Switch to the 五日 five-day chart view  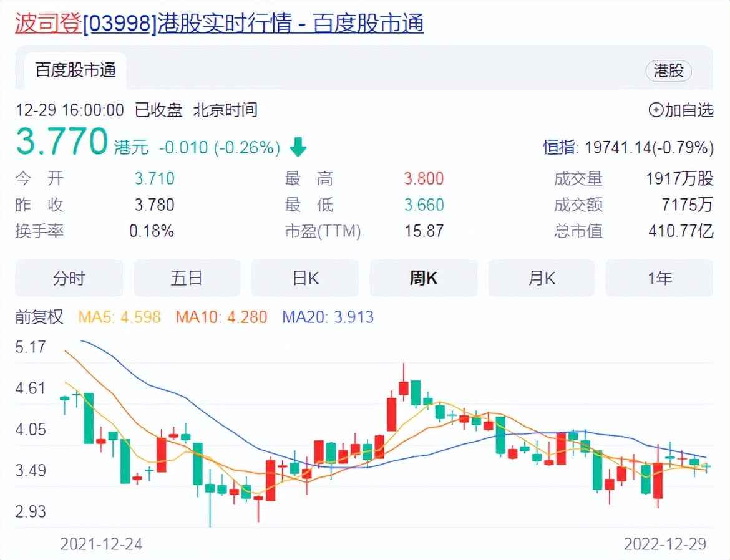point(187,278)
